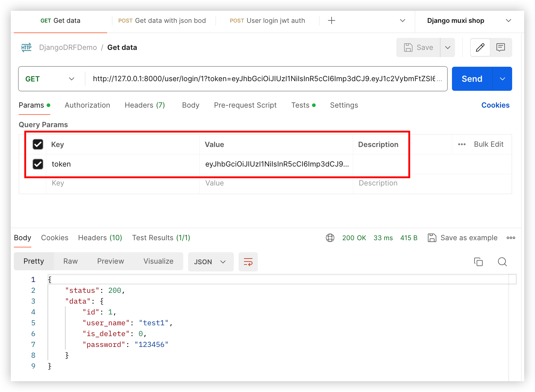
Task: Open the comments icon
Action: tap(501, 47)
